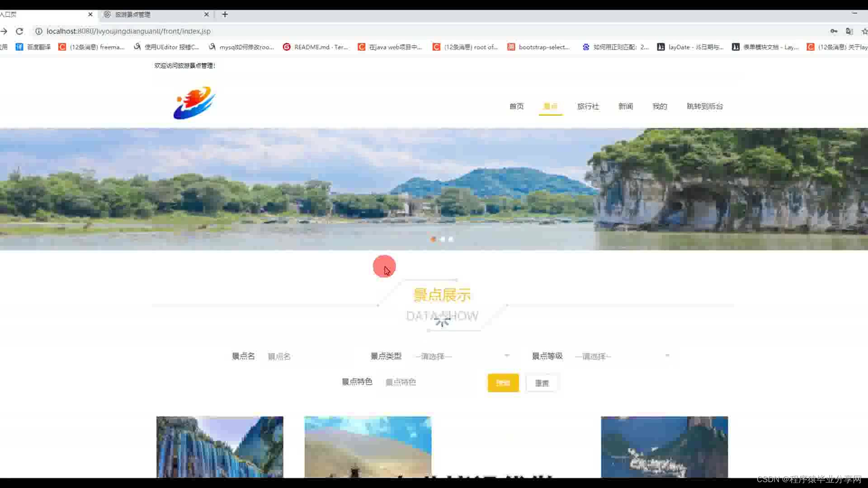
Task: Open the README.md bookmark
Action: (316, 47)
